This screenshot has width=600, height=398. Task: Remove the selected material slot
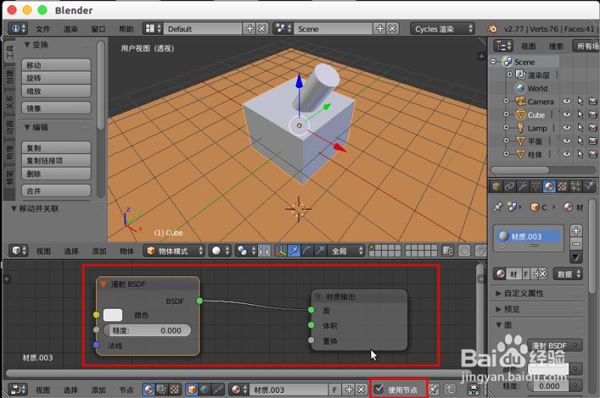(x=576, y=243)
